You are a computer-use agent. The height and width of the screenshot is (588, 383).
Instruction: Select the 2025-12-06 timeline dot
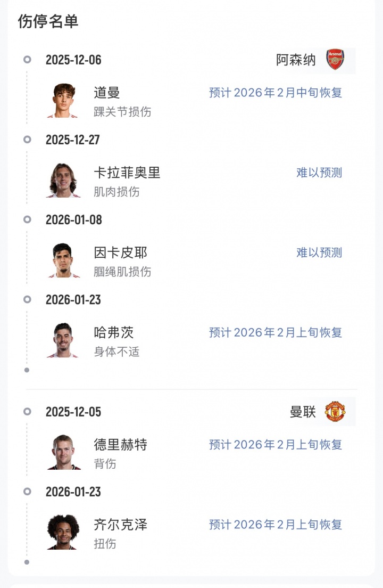click(x=27, y=60)
